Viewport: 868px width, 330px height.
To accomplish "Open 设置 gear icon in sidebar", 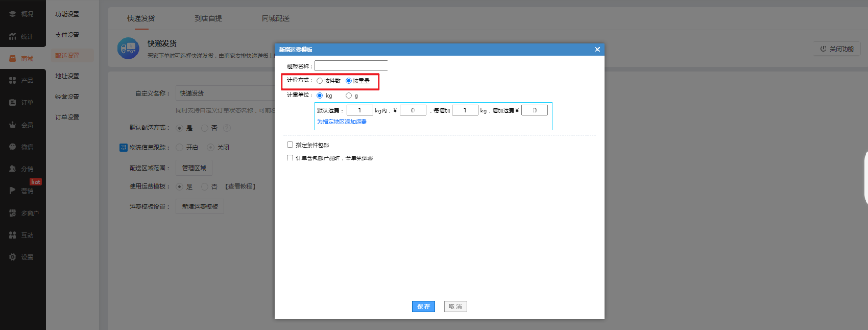I will [x=13, y=257].
